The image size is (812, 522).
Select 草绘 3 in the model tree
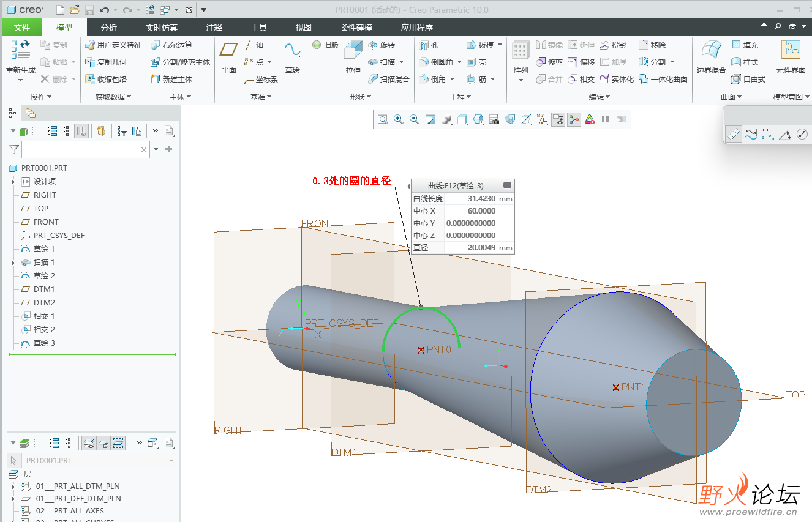44,343
